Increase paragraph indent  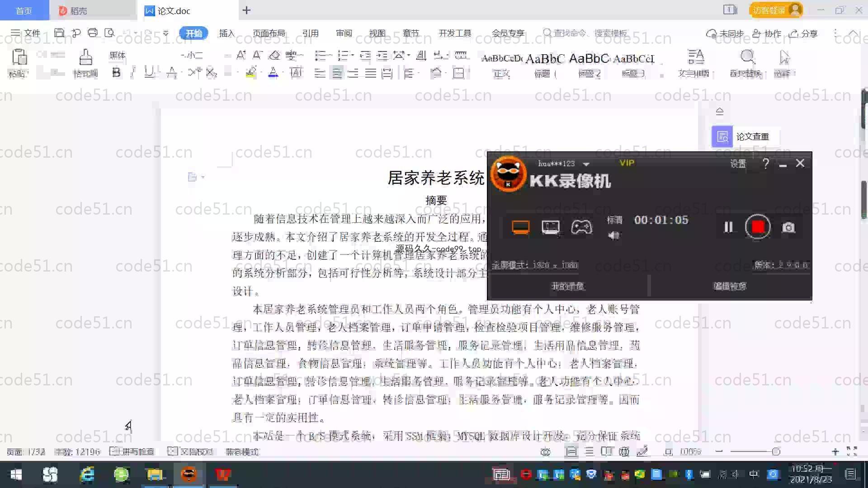pyautogui.click(x=382, y=56)
